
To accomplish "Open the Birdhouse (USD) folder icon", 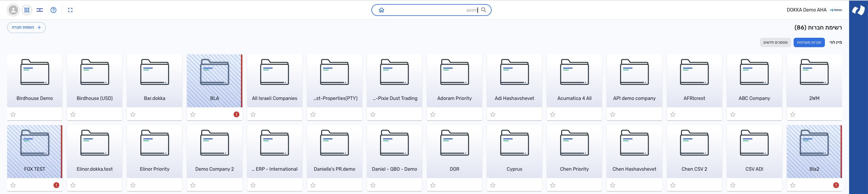I will (95, 72).
